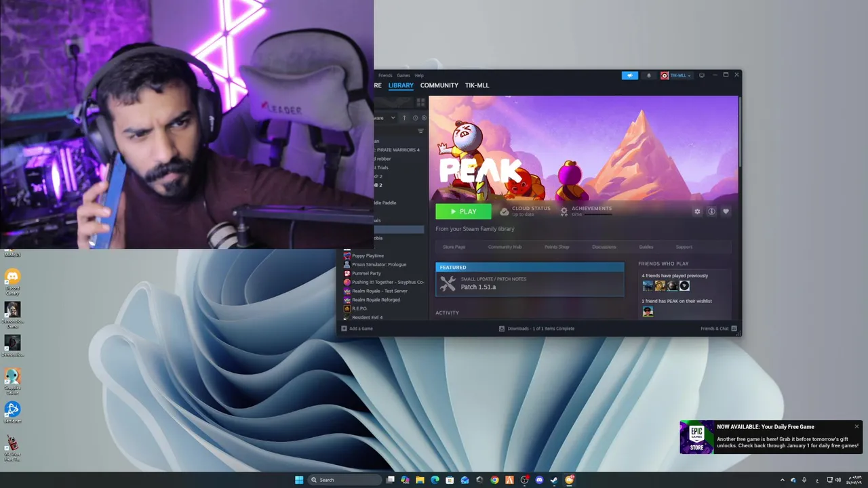Enter Big Picture mode via monitor icon
The width and height of the screenshot is (868, 488).
702,75
